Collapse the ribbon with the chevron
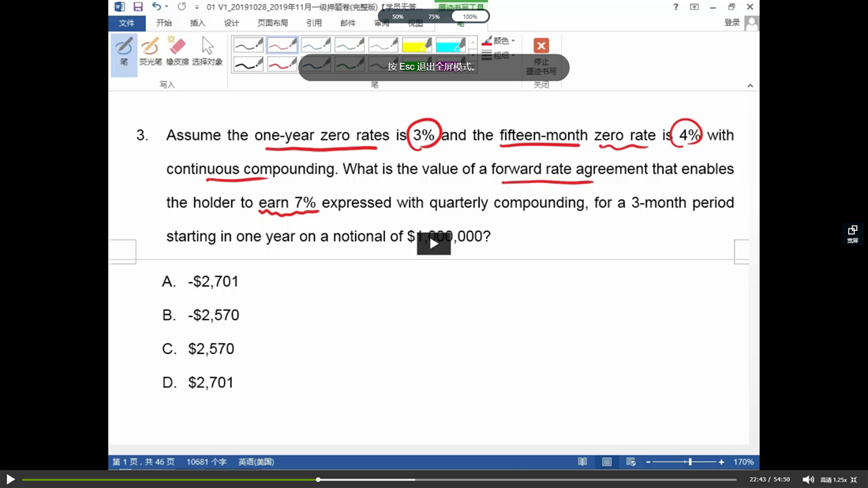The width and height of the screenshot is (868, 488). pos(750,85)
